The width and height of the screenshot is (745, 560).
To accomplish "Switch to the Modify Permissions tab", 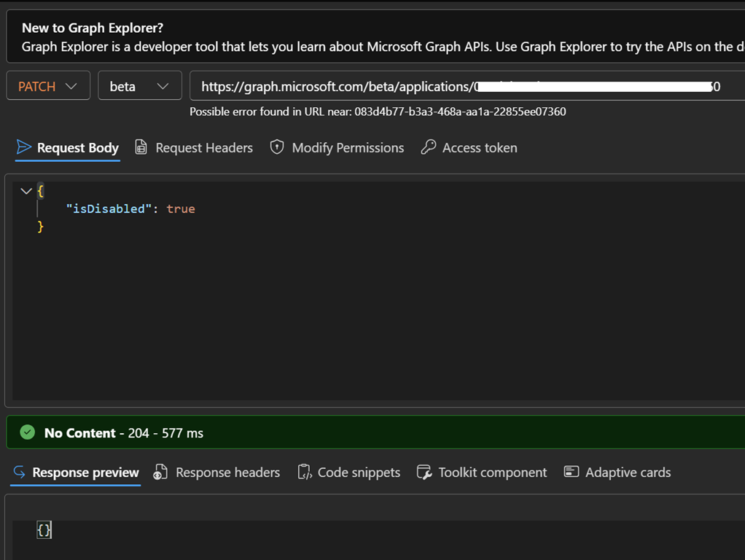I will [348, 148].
